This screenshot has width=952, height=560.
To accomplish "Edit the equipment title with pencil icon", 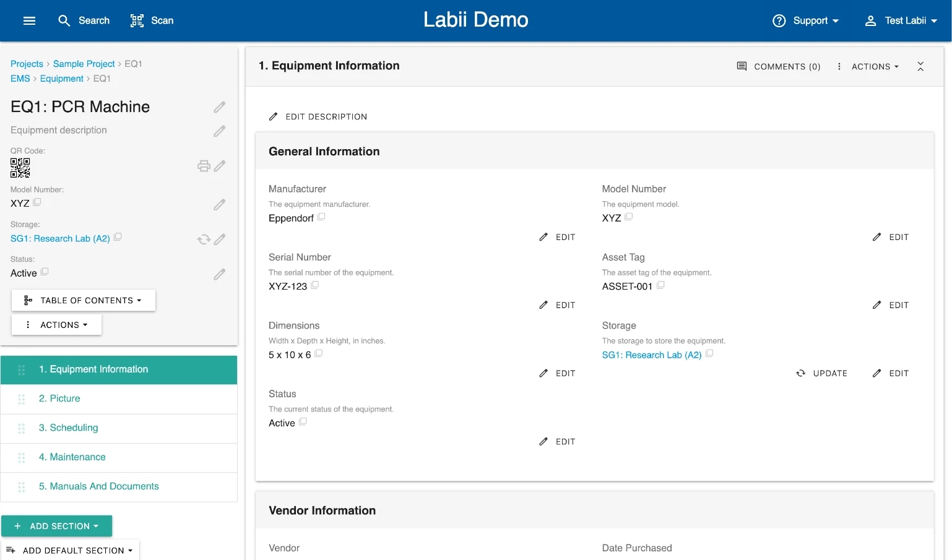I will (219, 107).
